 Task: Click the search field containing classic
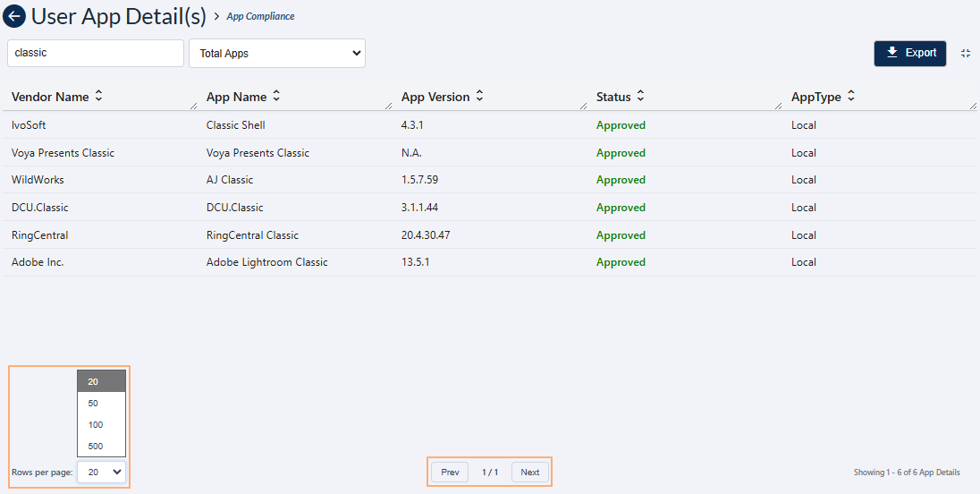pyautogui.click(x=96, y=53)
